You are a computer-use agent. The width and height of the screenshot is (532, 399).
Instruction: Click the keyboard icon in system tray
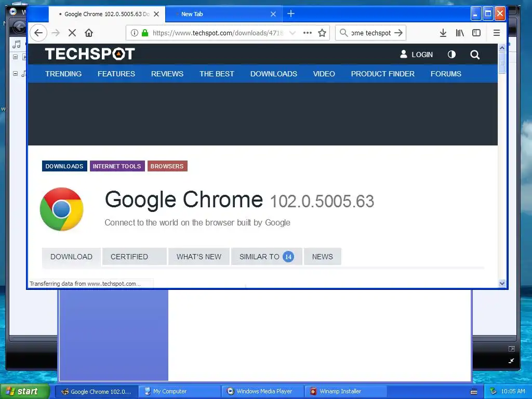tap(474, 392)
